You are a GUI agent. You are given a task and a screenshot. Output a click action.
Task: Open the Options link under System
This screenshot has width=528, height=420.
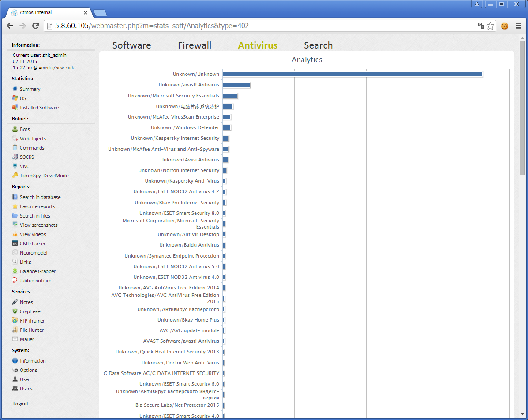click(29, 370)
